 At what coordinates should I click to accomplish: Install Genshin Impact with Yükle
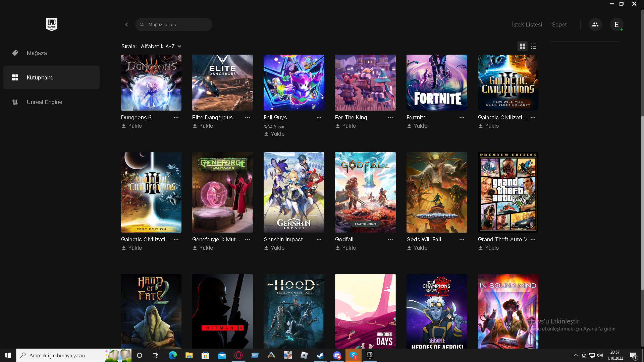274,248
